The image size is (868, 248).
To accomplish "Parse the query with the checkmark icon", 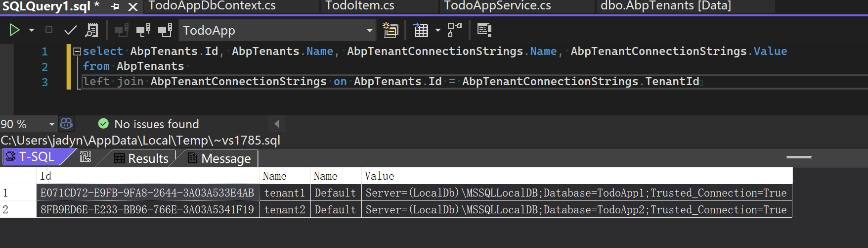I will [x=71, y=30].
